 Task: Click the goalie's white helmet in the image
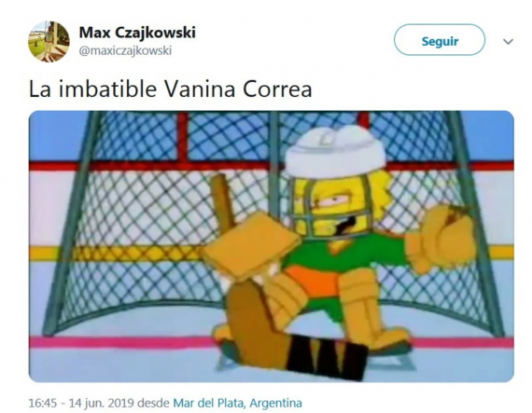pyautogui.click(x=335, y=151)
